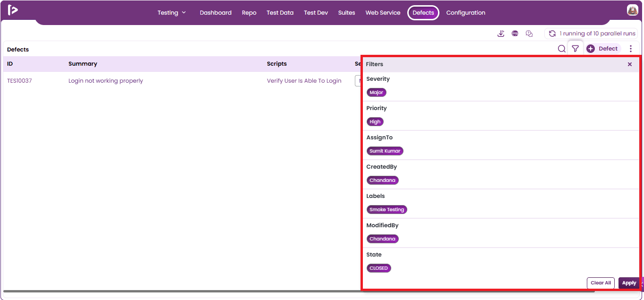Toggle the Major severity filter chip
Image resolution: width=644 pixels, height=300 pixels.
pos(377,93)
